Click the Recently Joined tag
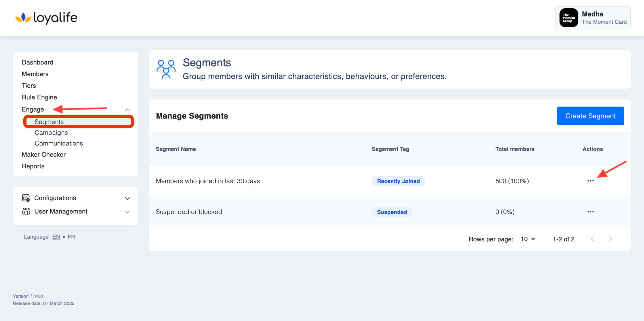The image size is (644, 321). (x=398, y=181)
